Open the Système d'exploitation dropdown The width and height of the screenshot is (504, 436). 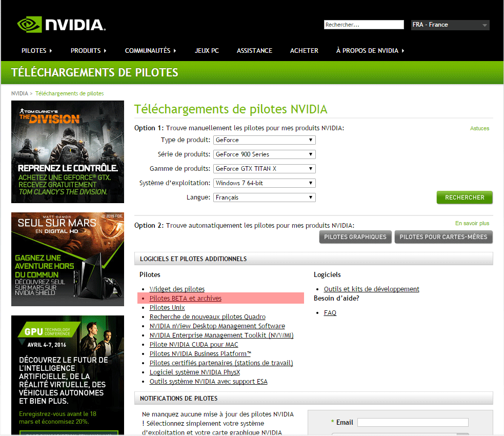264,183
